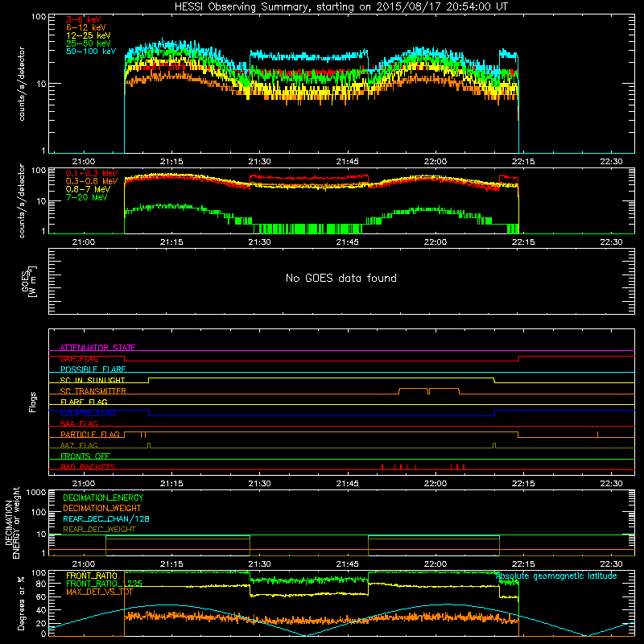
Task: Select the FLARE_FLAG label
Action: [84, 402]
